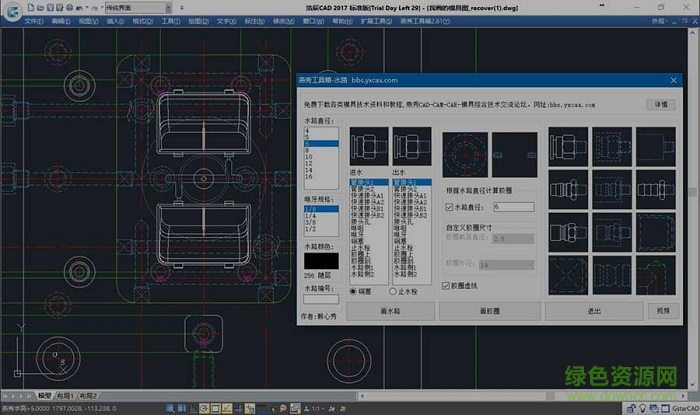Enable the 水路直径 checkbox

click(450, 207)
